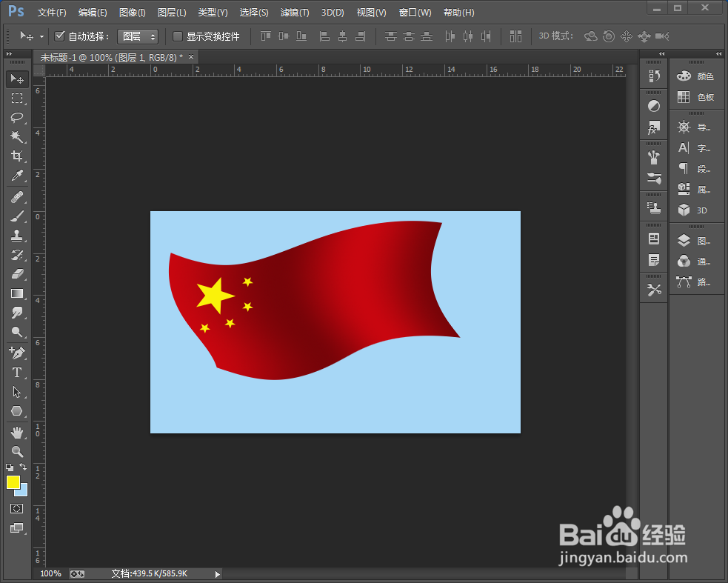Open status bar info arrow menu
Screen dimensions: 728x583
tap(217, 574)
